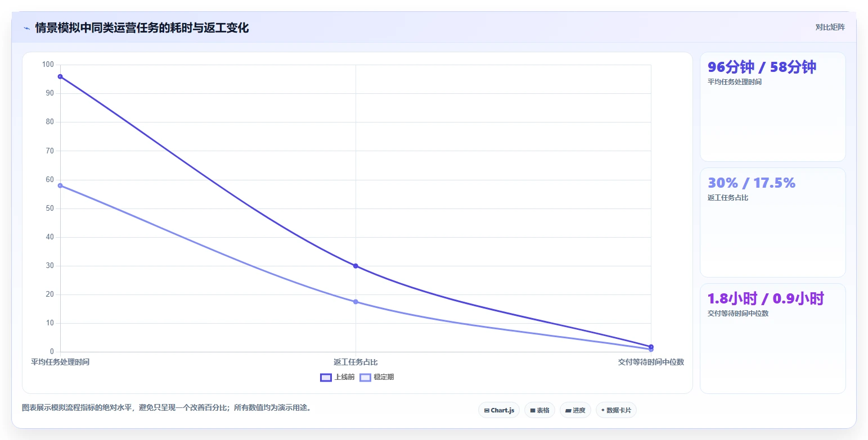Screen dimensions: 868x440
Task: Open the 30% / 17.5% data card
Action: click(772, 223)
